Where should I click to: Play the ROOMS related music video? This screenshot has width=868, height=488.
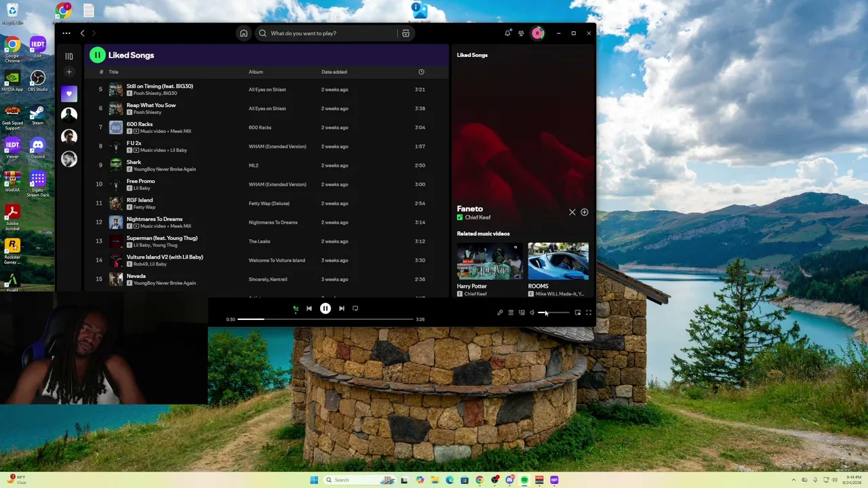click(559, 261)
